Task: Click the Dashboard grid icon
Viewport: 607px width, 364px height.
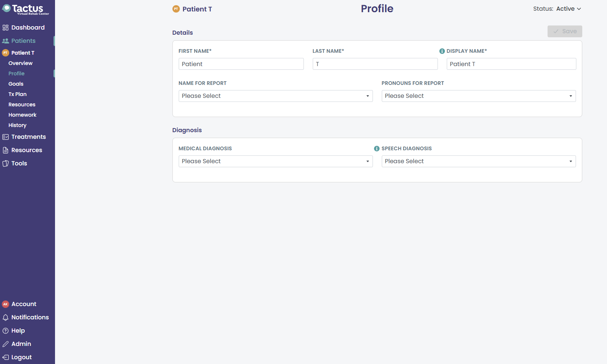Action: pos(6,28)
